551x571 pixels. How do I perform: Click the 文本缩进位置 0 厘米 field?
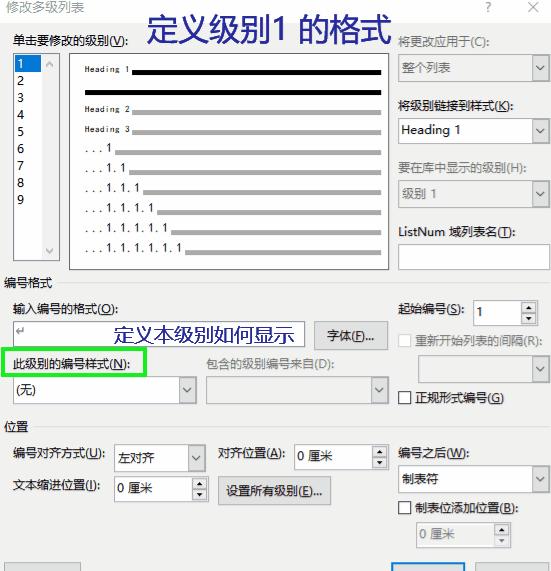(153, 489)
